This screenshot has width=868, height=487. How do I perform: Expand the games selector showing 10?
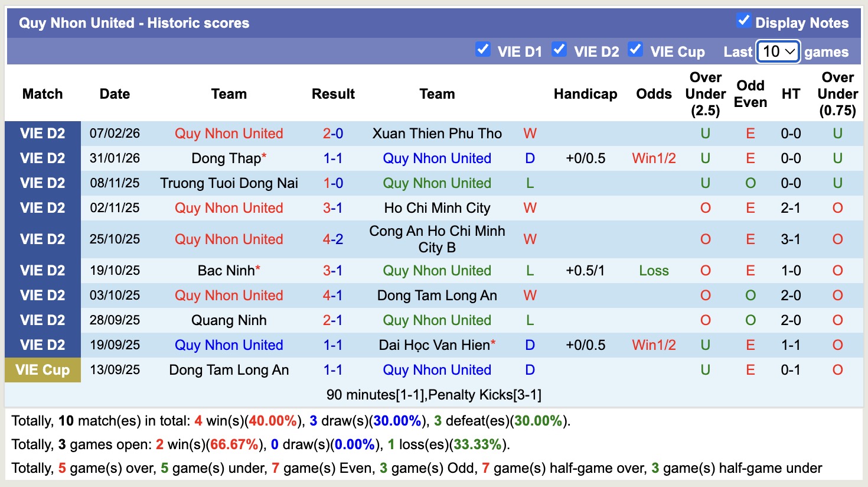778,51
